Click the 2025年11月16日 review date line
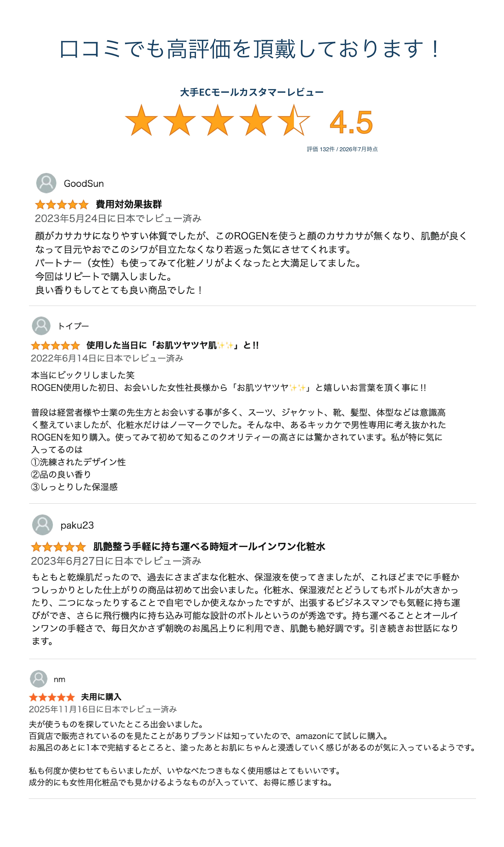 pyautogui.click(x=103, y=709)
